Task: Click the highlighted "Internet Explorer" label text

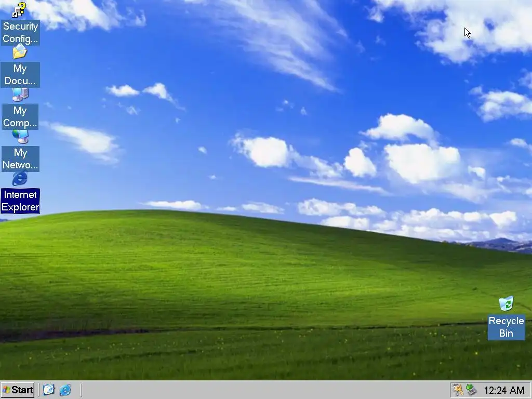Action: [20, 201]
